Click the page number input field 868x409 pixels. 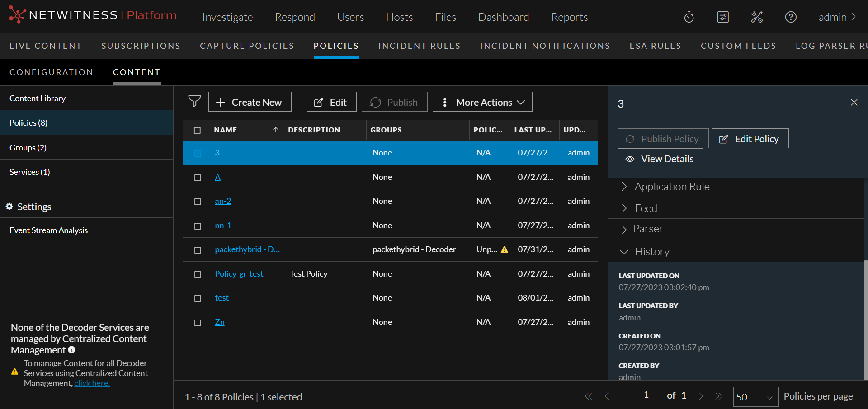[646, 395]
